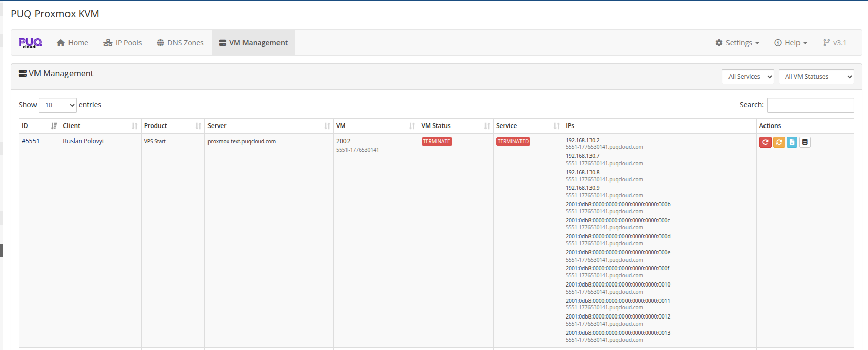Open the All Services filter dropdown
This screenshot has height=350, width=868.
coord(748,77)
